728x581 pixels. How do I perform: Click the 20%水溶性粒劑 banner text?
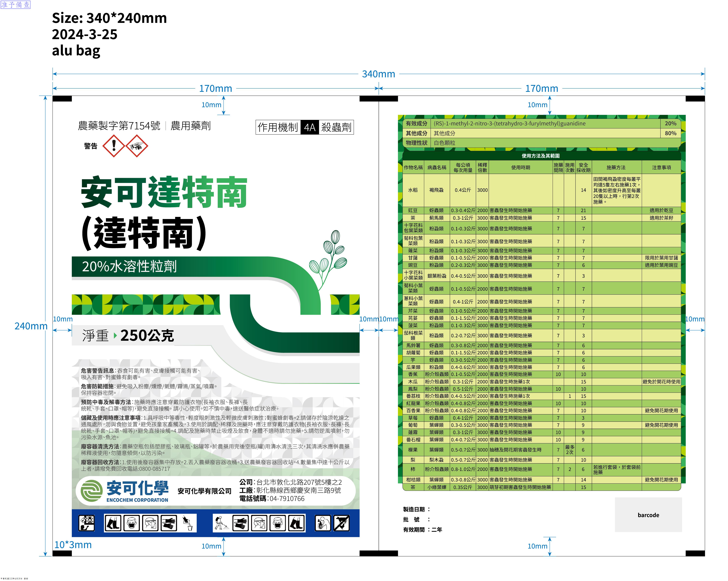tap(129, 266)
